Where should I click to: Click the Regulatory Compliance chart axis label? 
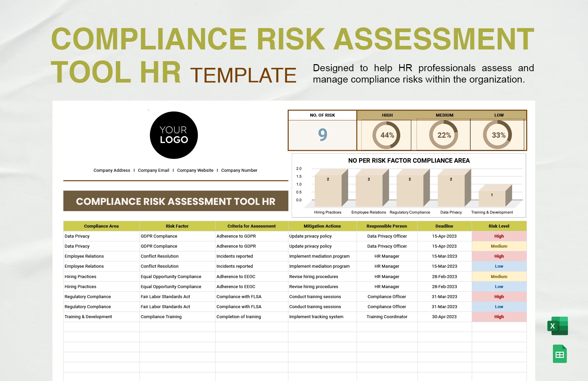[x=410, y=213]
